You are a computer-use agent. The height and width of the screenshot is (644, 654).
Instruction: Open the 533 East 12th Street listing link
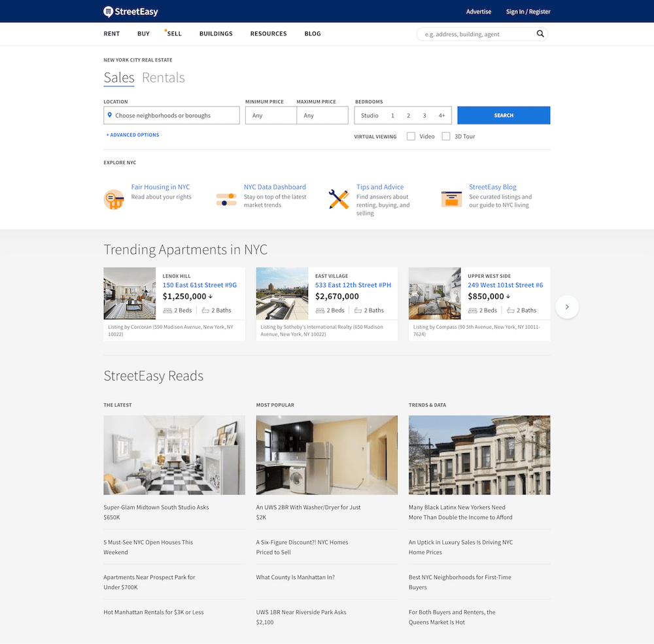pos(353,284)
